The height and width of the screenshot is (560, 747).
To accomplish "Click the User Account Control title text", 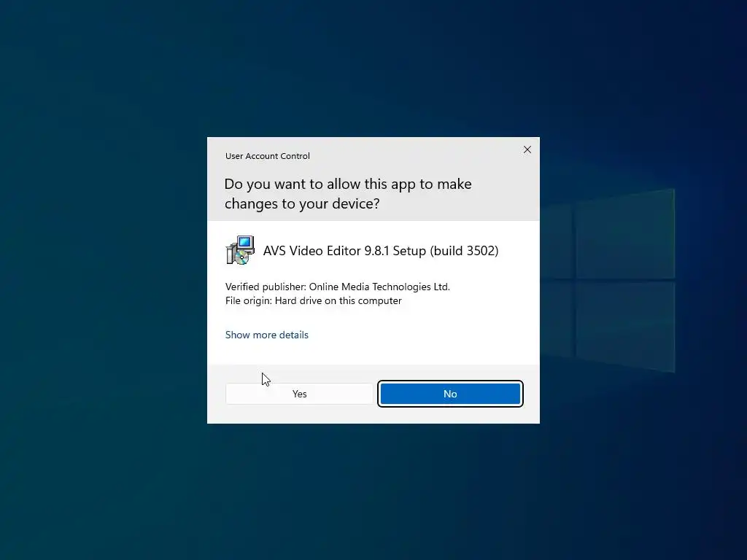I will (267, 156).
